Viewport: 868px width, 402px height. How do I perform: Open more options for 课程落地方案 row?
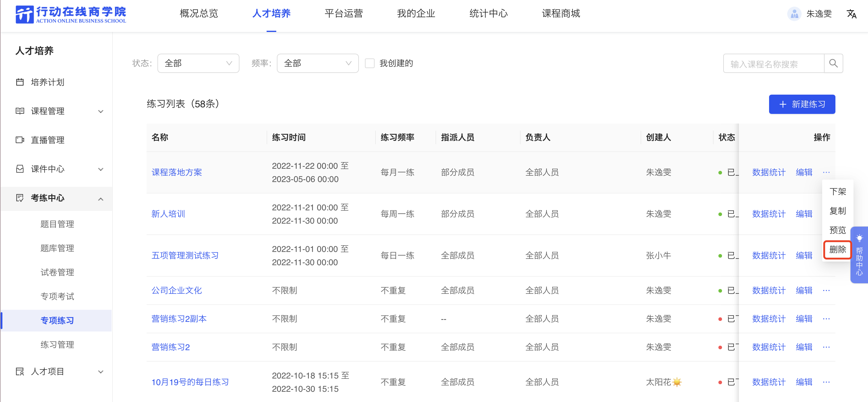[x=826, y=172]
